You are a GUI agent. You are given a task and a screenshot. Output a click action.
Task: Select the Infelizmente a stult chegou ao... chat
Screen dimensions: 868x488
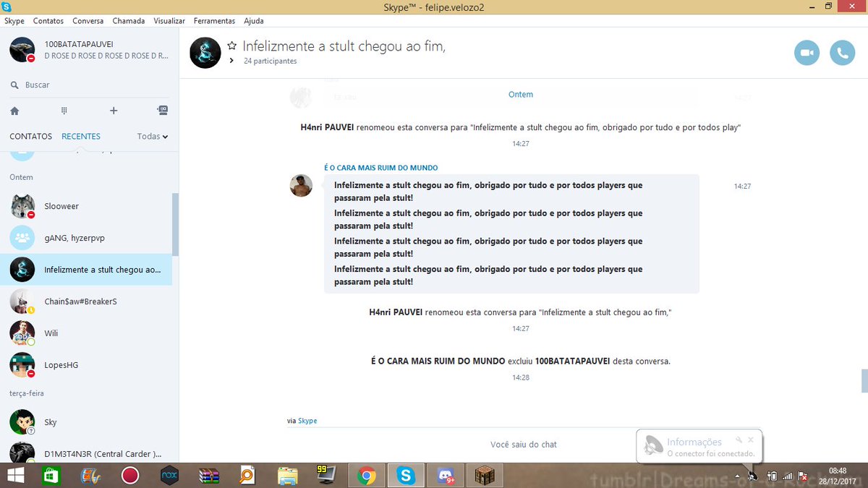point(87,270)
